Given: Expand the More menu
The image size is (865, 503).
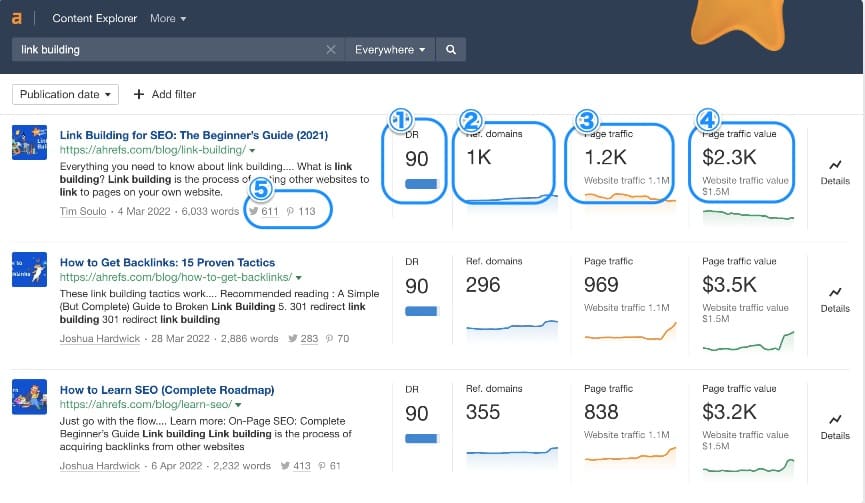Looking at the screenshot, I should point(168,18).
